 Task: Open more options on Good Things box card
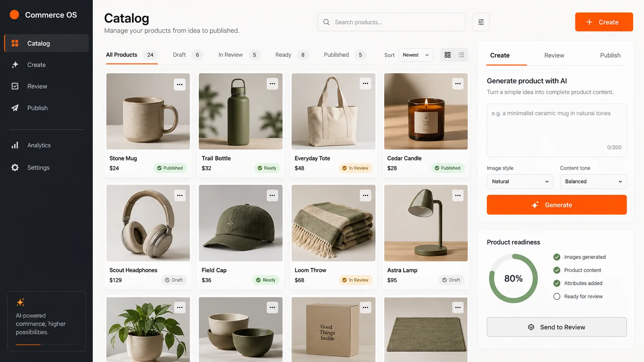(x=365, y=307)
